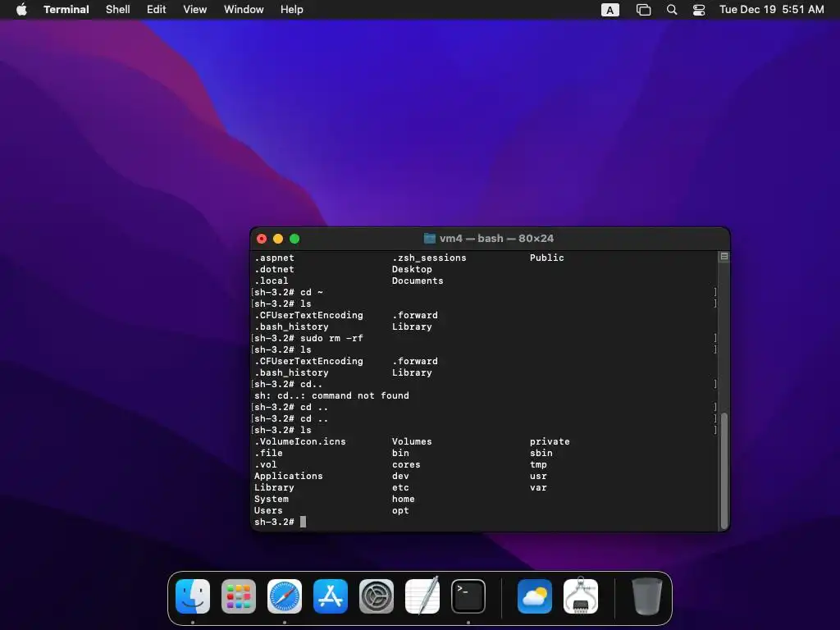Open the View menu
This screenshot has height=630, width=840.
[x=195, y=10]
